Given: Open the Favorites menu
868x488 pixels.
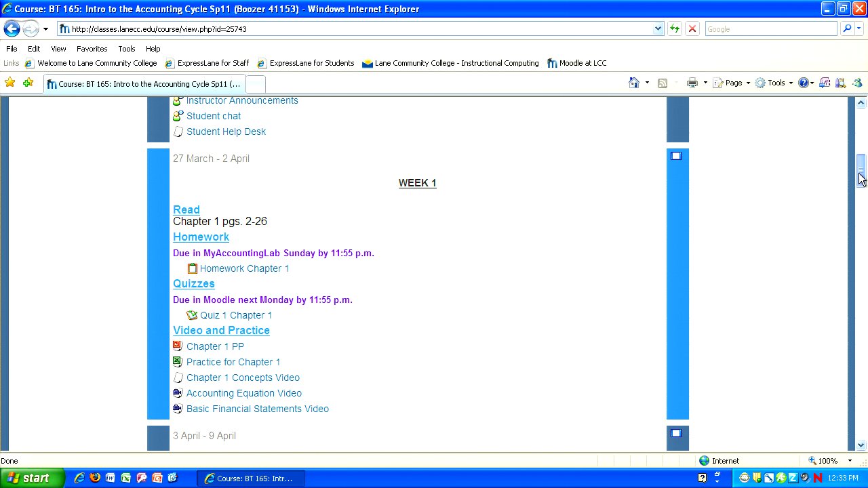Looking at the screenshot, I should tap(92, 49).
